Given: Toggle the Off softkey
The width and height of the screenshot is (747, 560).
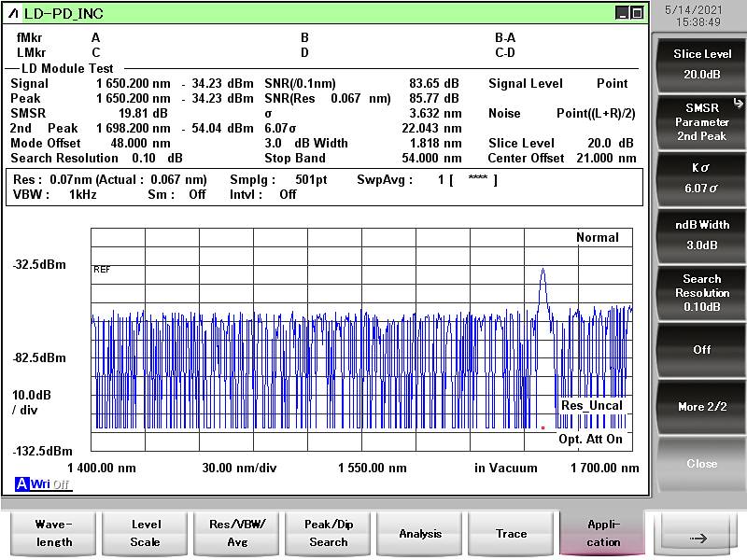Looking at the screenshot, I should pos(701,350).
